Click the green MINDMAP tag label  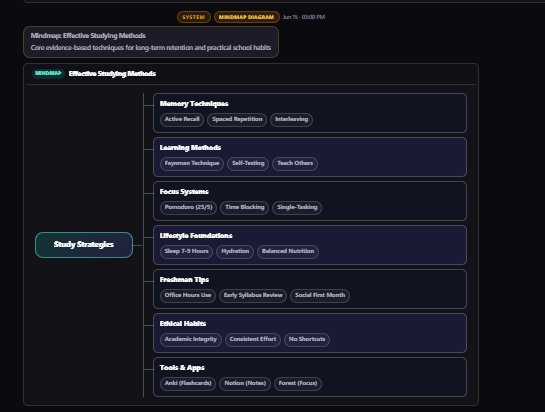(48, 73)
